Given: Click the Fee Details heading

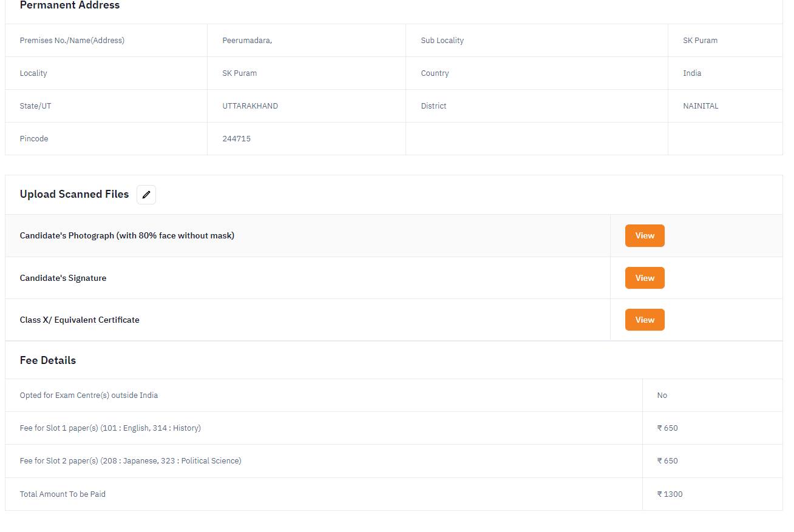Looking at the screenshot, I should click(48, 360).
